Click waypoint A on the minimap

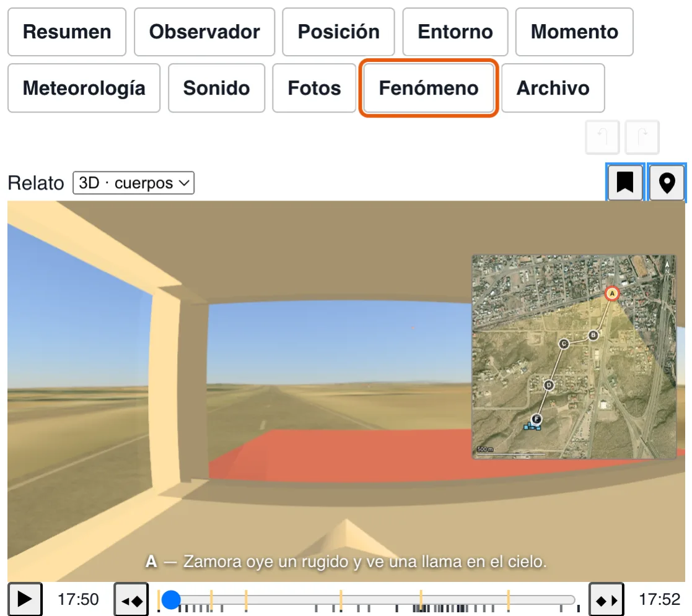click(611, 293)
